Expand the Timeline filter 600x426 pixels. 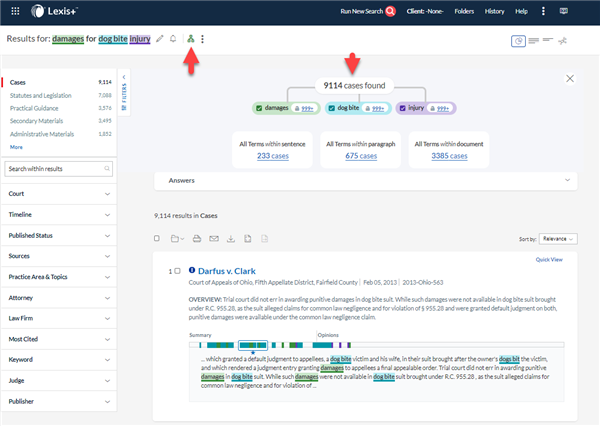pyautogui.click(x=59, y=214)
